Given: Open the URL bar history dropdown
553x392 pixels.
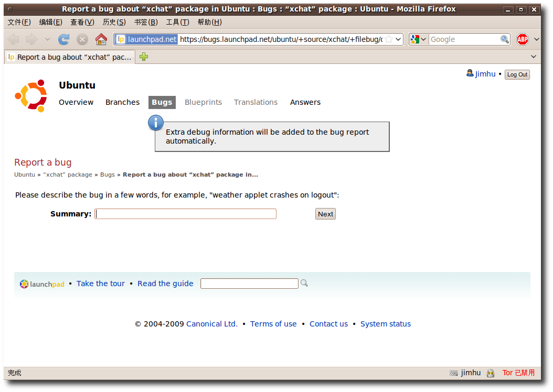Looking at the screenshot, I should click(399, 39).
